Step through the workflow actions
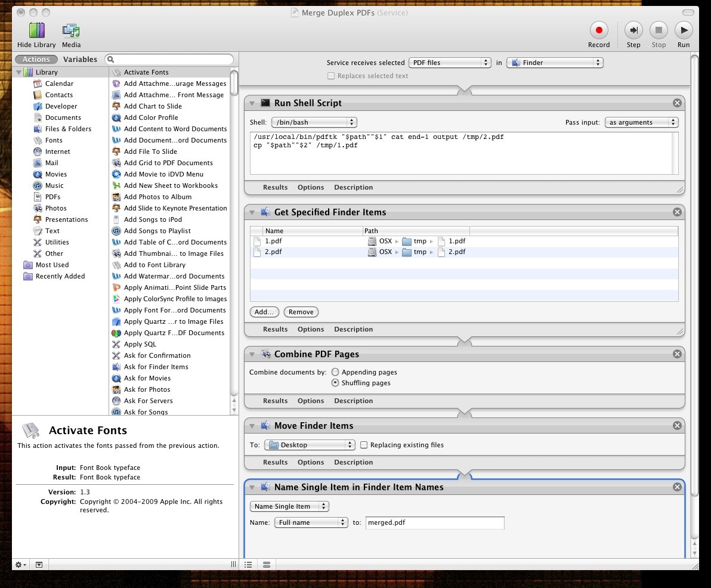This screenshot has height=588, width=711. coord(633,29)
